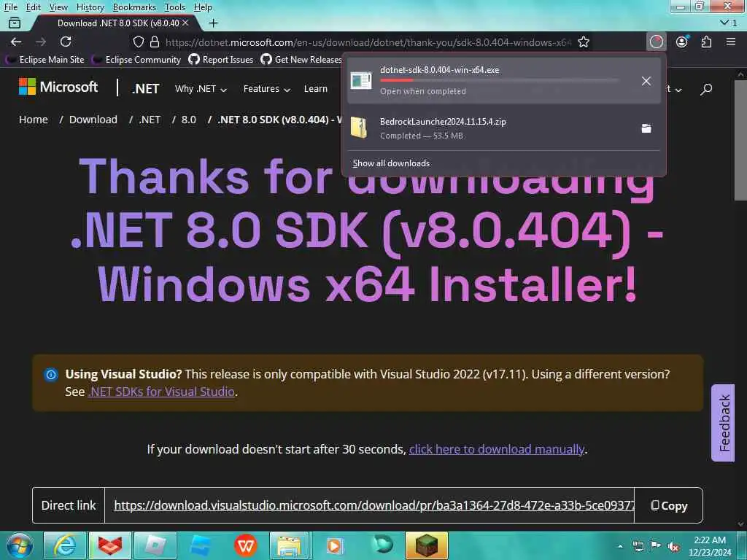Bookmark this page with the star icon
This screenshot has height=560, width=747.
click(583, 42)
